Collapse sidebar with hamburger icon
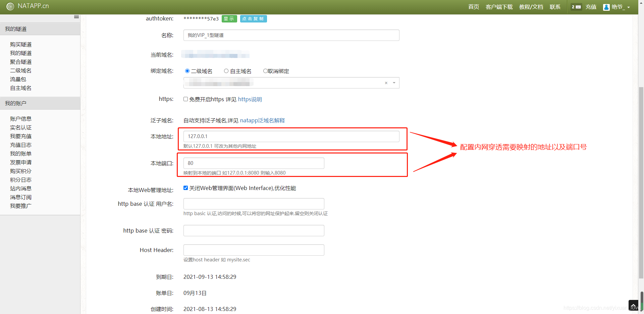The width and height of the screenshot is (644, 314). click(76, 17)
